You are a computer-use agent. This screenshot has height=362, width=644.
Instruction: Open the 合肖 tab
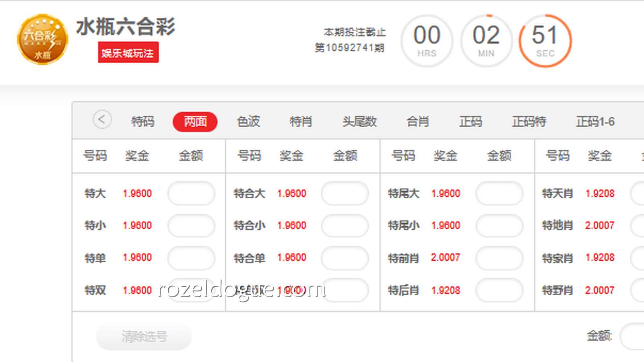pos(418,121)
